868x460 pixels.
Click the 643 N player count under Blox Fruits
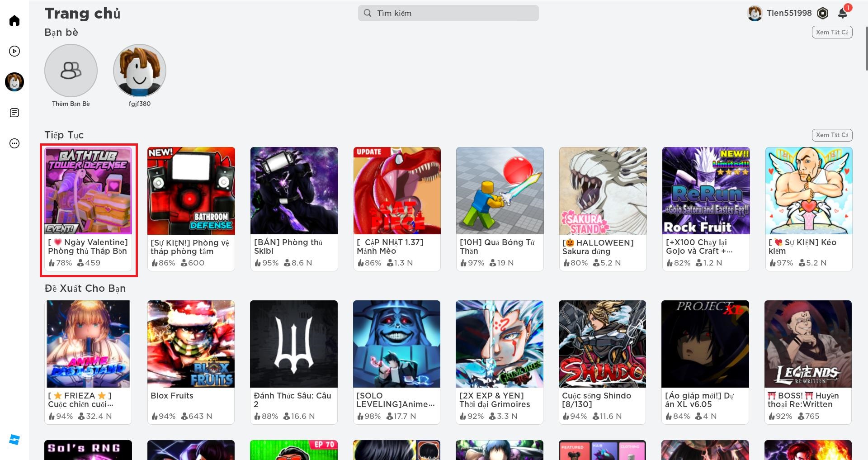[x=197, y=416]
